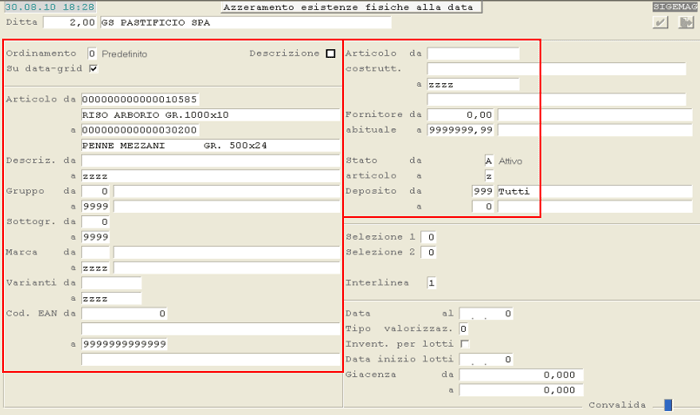Tick the Descrizione checkbox

[x=331, y=53]
